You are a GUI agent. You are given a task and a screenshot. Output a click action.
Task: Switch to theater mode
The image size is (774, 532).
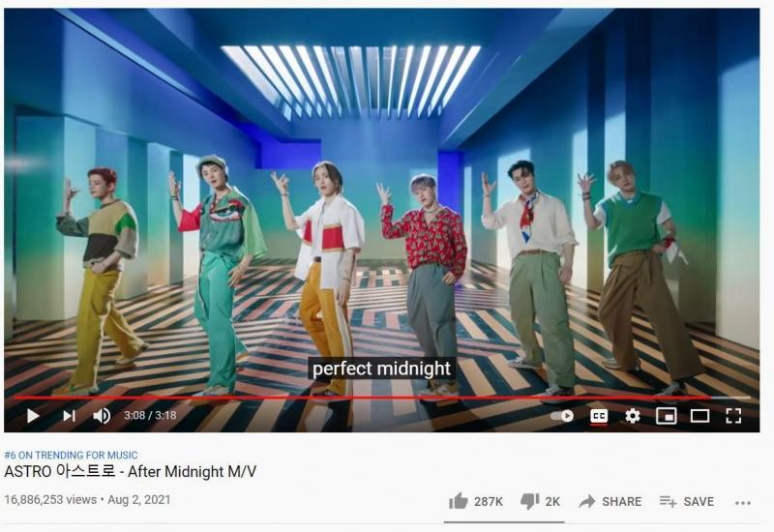(x=700, y=416)
